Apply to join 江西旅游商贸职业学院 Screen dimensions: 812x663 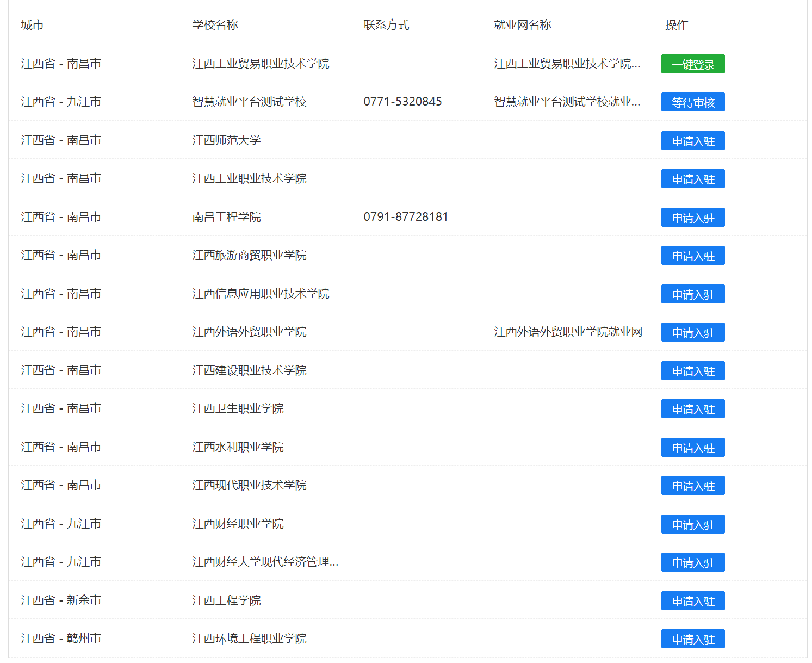[x=693, y=256]
